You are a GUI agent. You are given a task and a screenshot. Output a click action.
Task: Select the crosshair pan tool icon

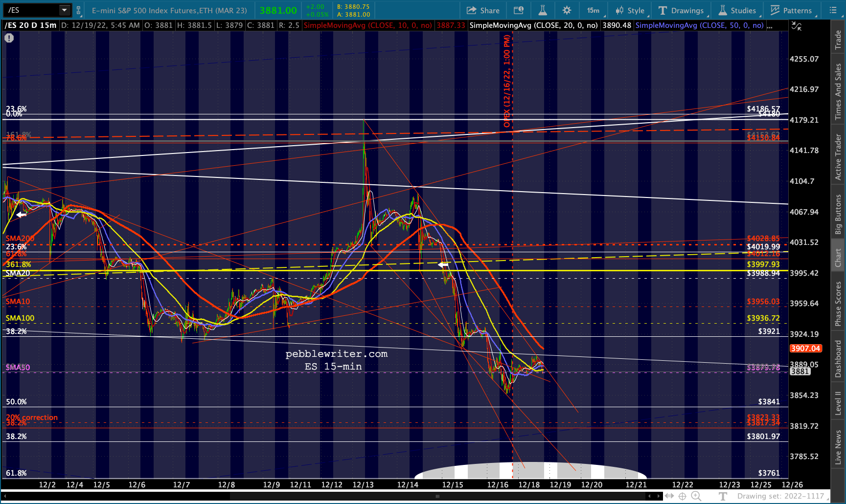coord(682,496)
